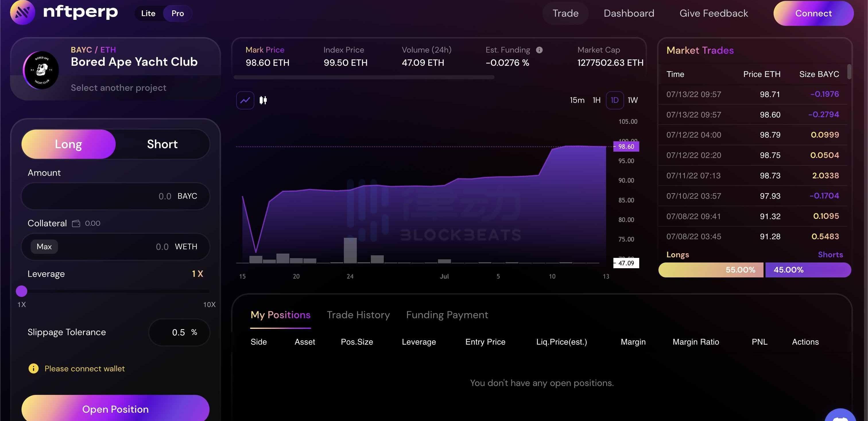Open the Dashboard page
Screen dimensions: 868x421
point(629,13)
